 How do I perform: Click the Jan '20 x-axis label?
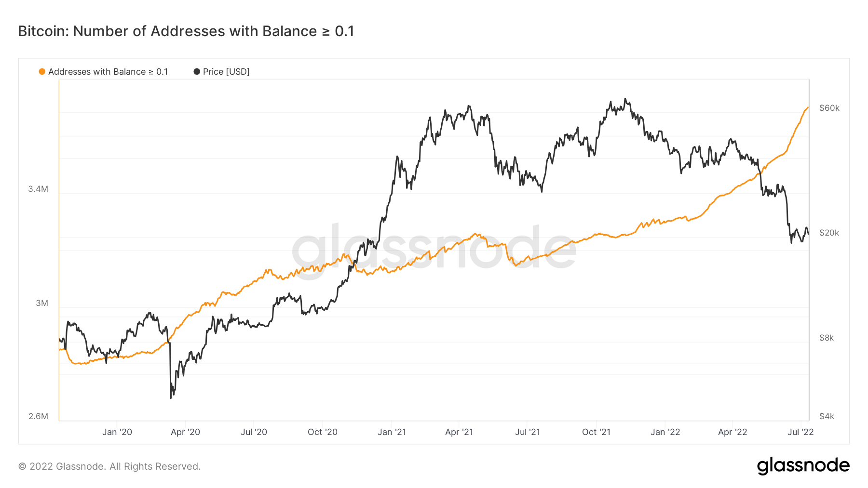click(117, 432)
